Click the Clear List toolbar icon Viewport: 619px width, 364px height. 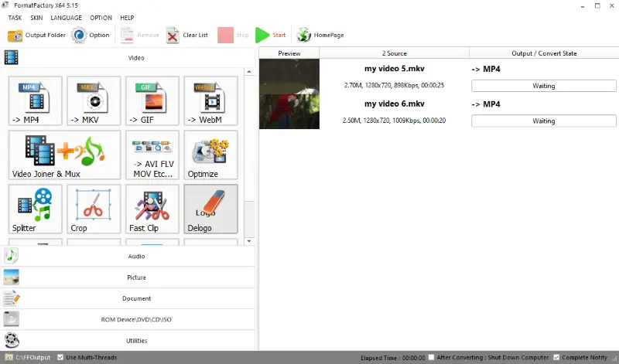[173, 35]
